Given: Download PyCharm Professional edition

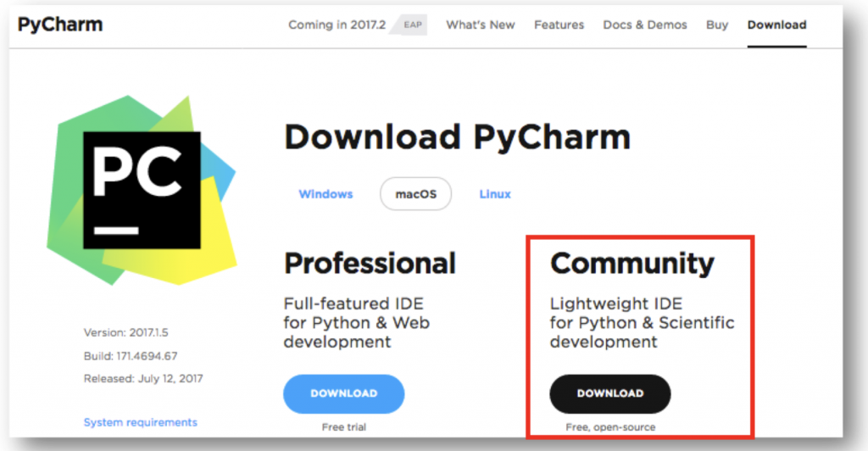Looking at the screenshot, I should 344,393.
